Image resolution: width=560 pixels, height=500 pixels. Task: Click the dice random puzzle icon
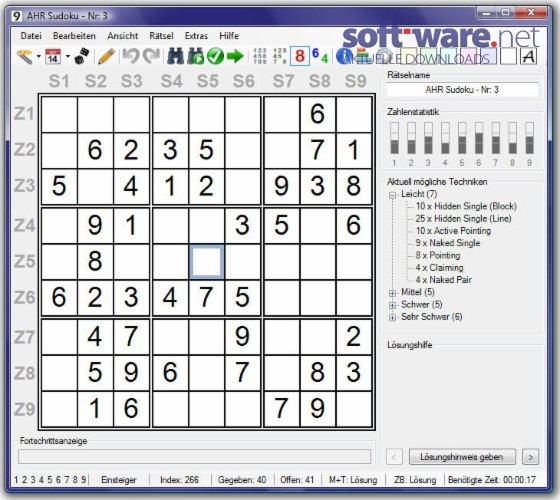(x=81, y=56)
